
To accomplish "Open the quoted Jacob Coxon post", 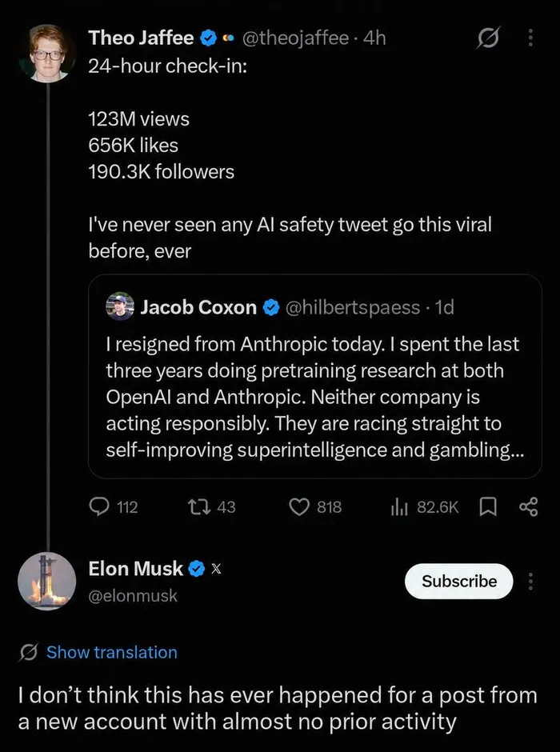I will (315, 377).
